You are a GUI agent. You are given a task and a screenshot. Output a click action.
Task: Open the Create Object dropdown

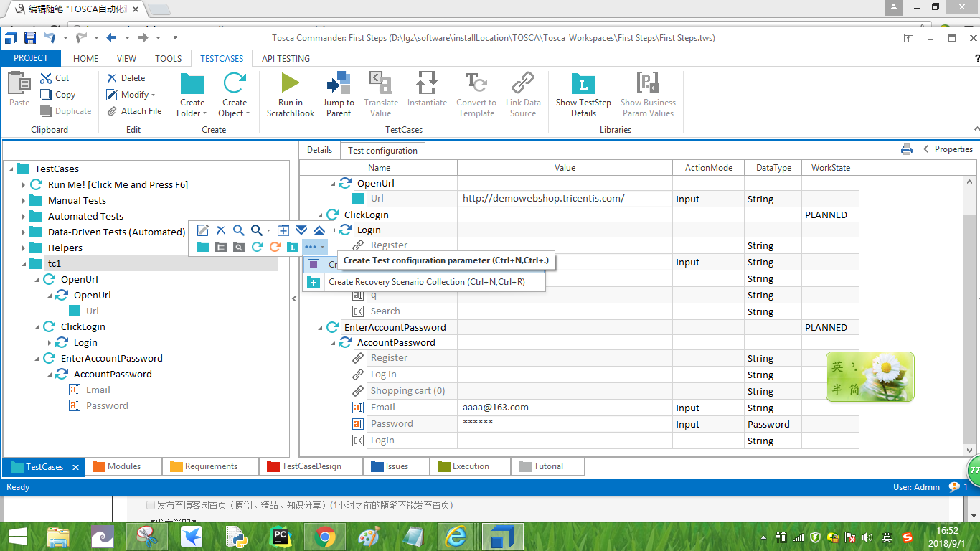coord(235,94)
